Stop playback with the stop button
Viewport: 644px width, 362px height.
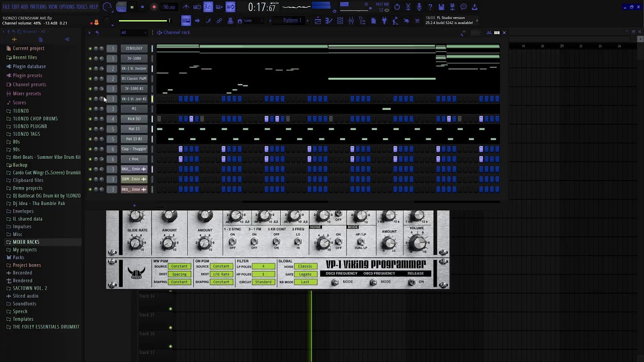click(142, 7)
